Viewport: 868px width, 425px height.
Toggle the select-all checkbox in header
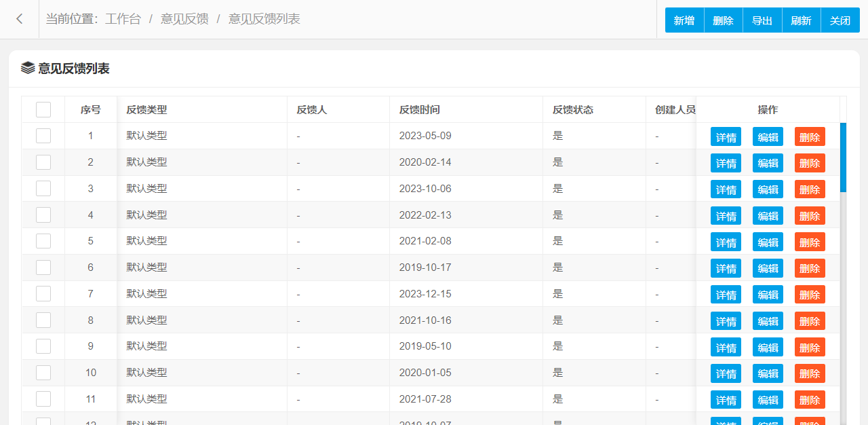(43, 109)
